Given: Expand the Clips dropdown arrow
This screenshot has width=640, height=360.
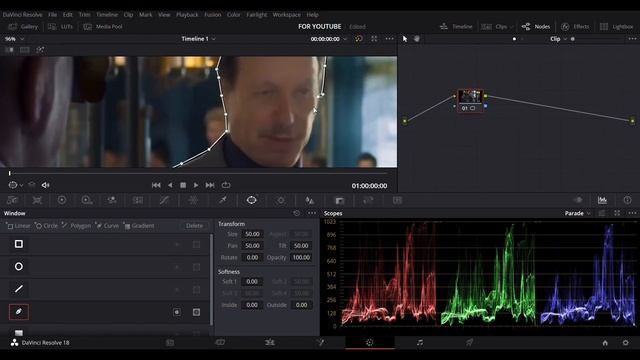Looking at the screenshot, I should click(511, 27).
